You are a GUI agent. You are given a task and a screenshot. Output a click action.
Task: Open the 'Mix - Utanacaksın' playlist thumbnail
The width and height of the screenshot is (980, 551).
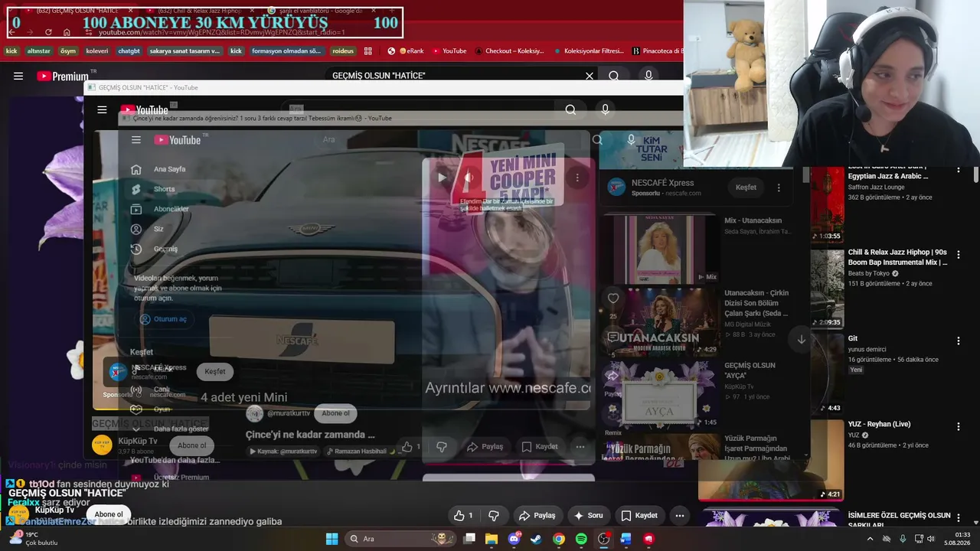[659, 249]
